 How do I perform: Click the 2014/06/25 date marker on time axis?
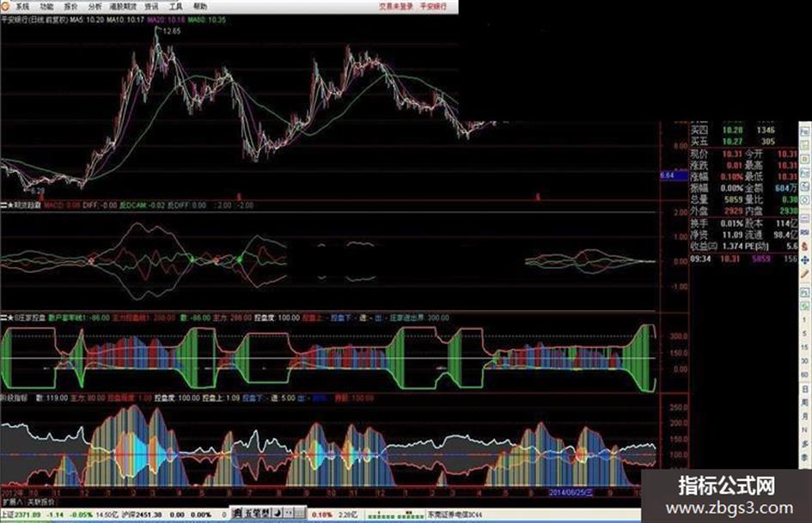click(571, 492)
